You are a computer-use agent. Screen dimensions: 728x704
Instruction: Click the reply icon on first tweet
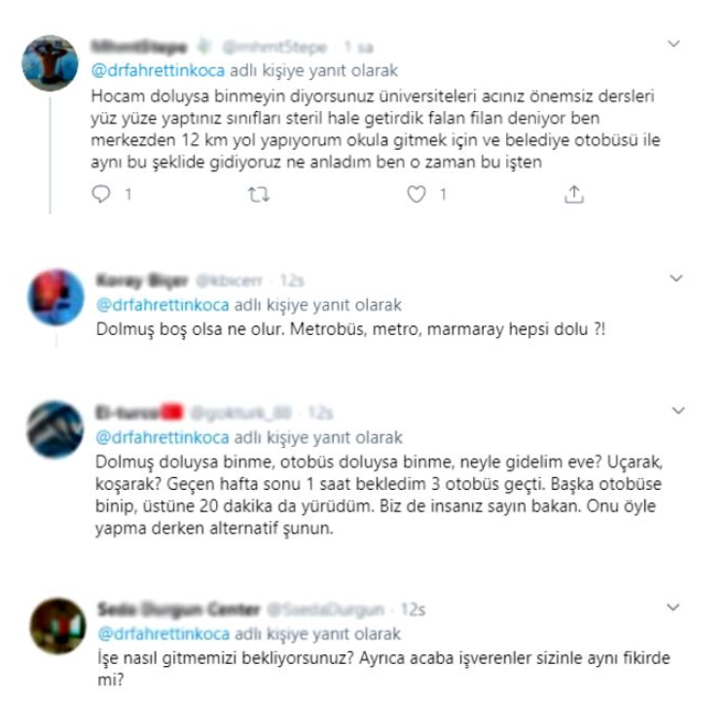point(101,194)
